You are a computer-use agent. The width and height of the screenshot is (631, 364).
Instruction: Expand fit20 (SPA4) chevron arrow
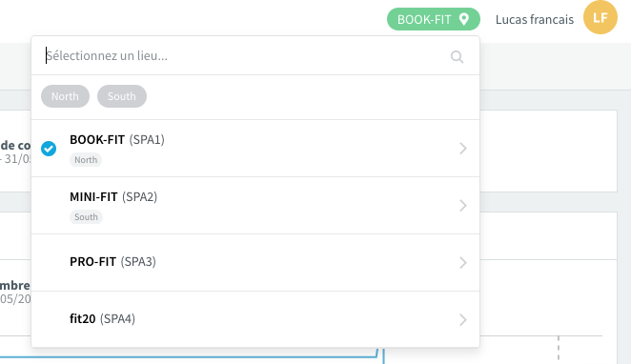click(463, 320)
